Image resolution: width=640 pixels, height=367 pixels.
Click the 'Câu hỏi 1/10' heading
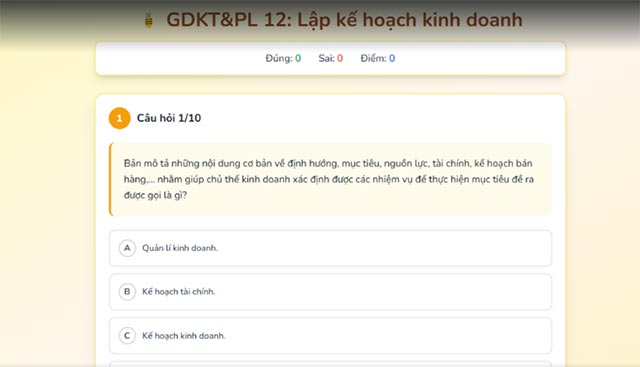169,118
